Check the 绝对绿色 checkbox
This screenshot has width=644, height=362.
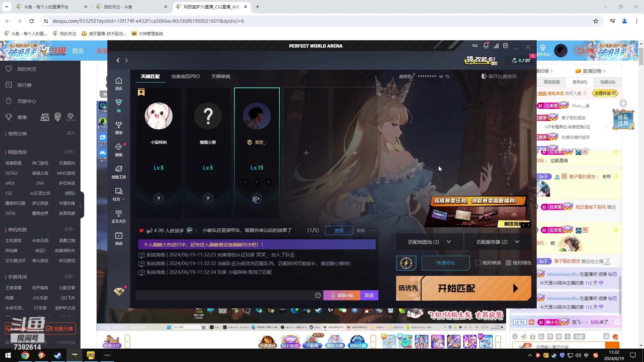point(508,263)
